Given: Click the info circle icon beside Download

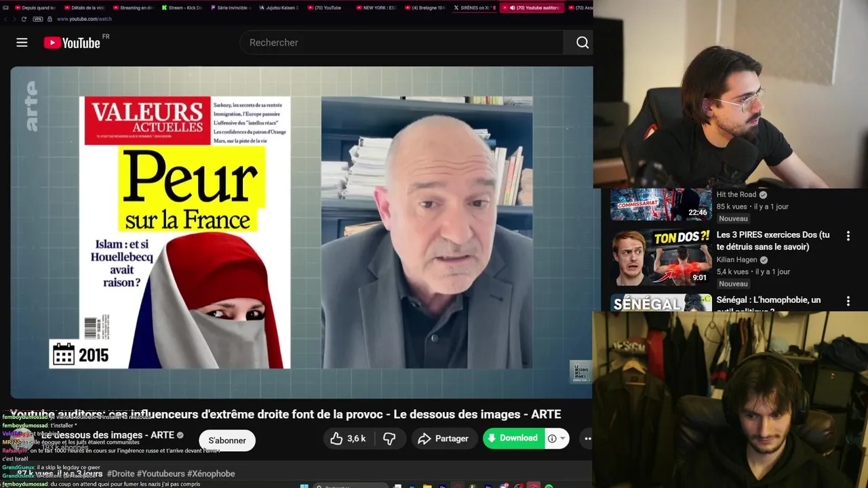Looking at the screenshot, I should pyautogui.click(x=552, y=439).
